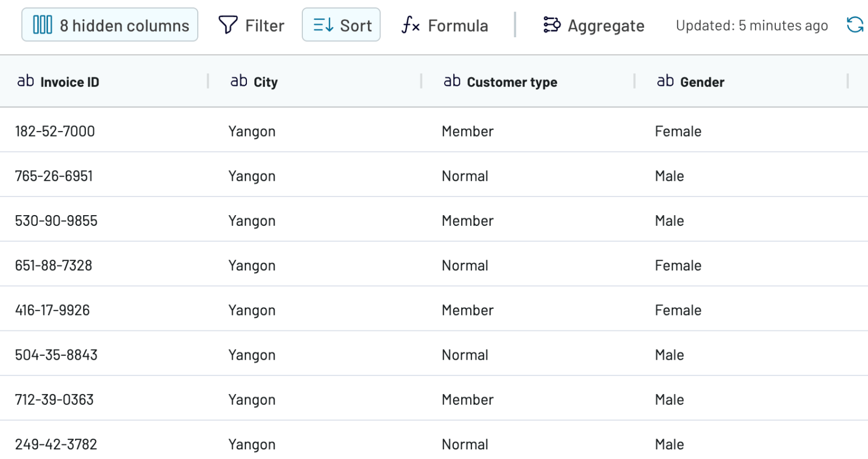
Task: Open the Customer type column options
Action: pos(511,82)
